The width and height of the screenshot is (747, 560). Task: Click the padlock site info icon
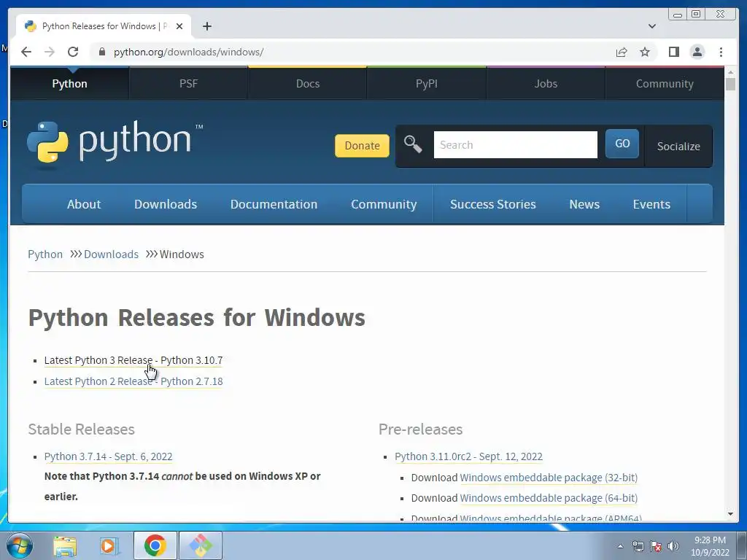pos(101,52)
